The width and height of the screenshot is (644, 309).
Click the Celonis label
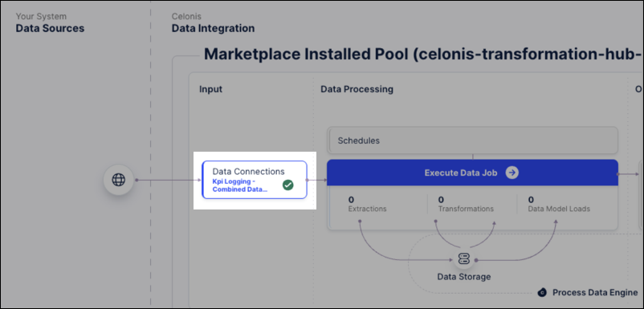(186, 17)
